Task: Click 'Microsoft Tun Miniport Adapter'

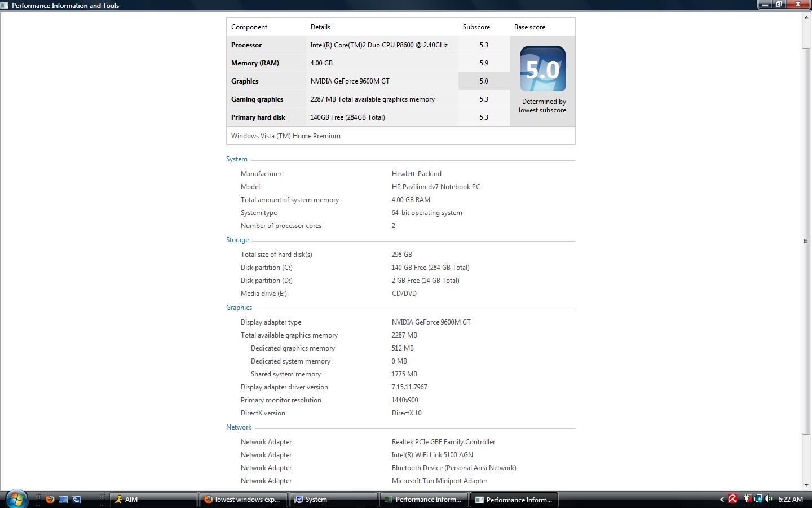Action: pos(439,481)
